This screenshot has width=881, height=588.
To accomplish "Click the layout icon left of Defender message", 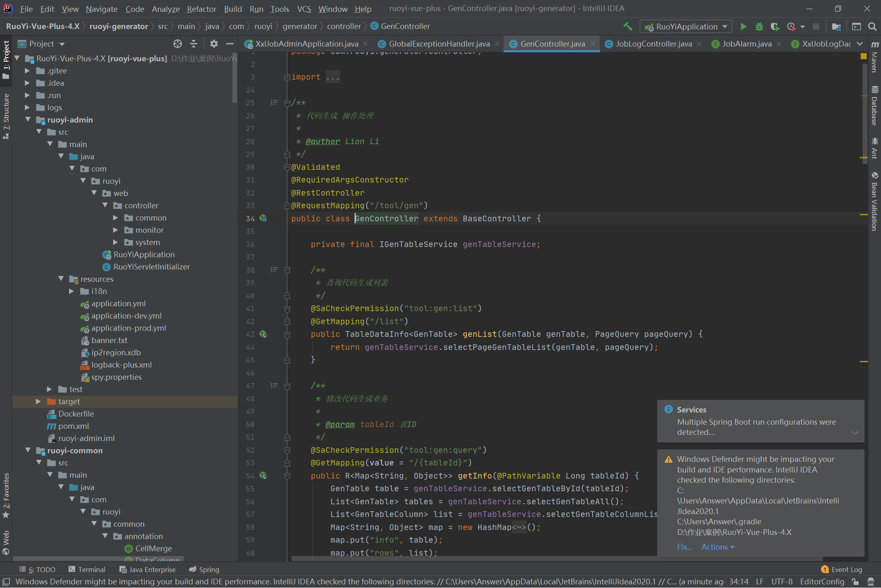I will [x=6, y=581].
